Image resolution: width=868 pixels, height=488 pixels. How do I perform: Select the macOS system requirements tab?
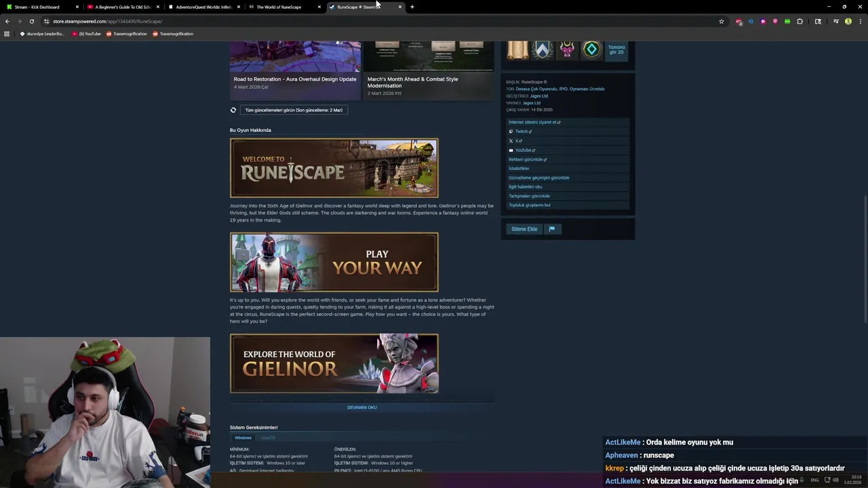(269, 438)
